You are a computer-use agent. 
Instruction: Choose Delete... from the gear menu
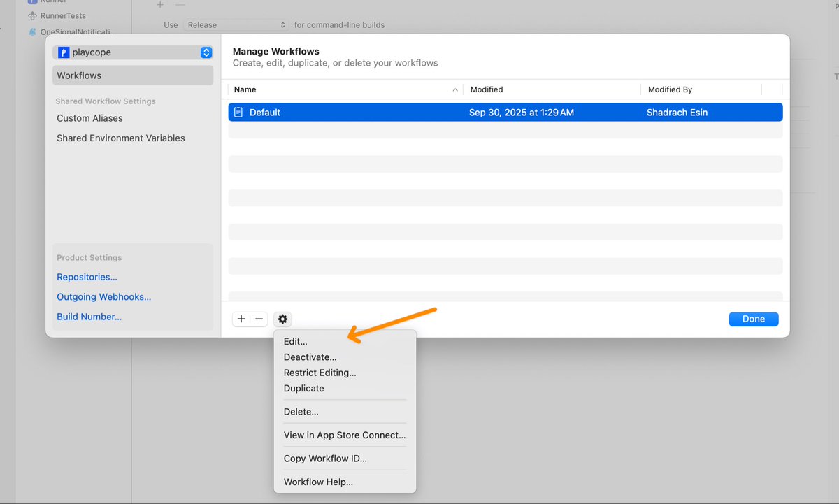point(345,412)
